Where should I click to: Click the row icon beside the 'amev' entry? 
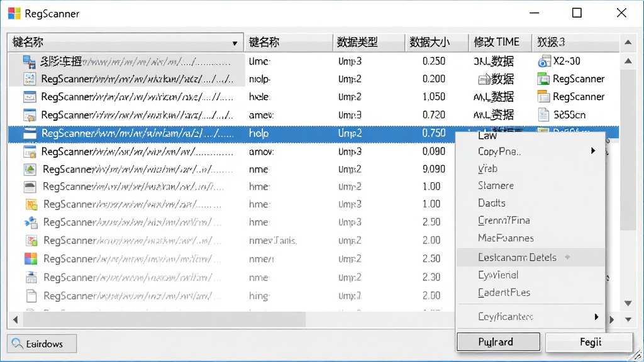(30, 115)
